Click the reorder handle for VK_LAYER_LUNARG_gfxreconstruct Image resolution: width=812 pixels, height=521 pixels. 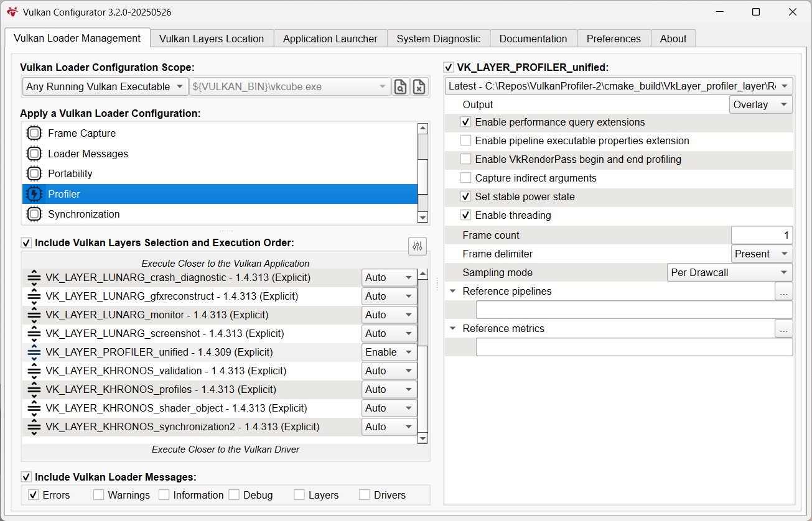coord(34,296)
